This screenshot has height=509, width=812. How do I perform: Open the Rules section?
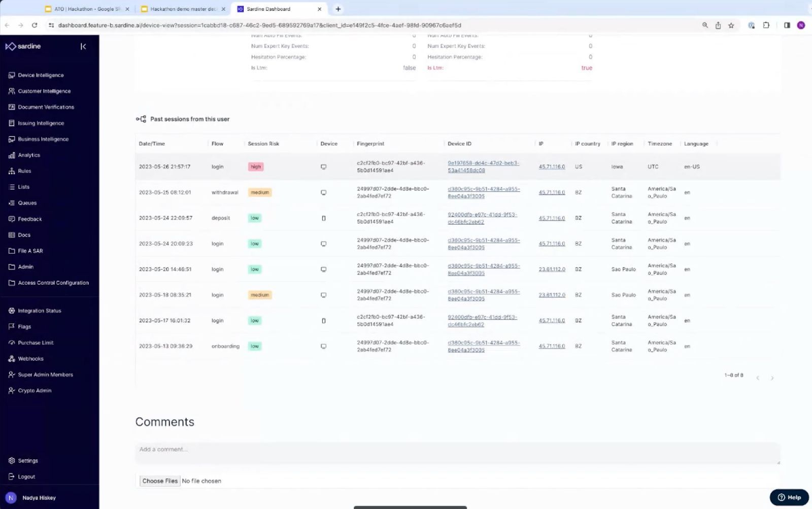[24, 171]
